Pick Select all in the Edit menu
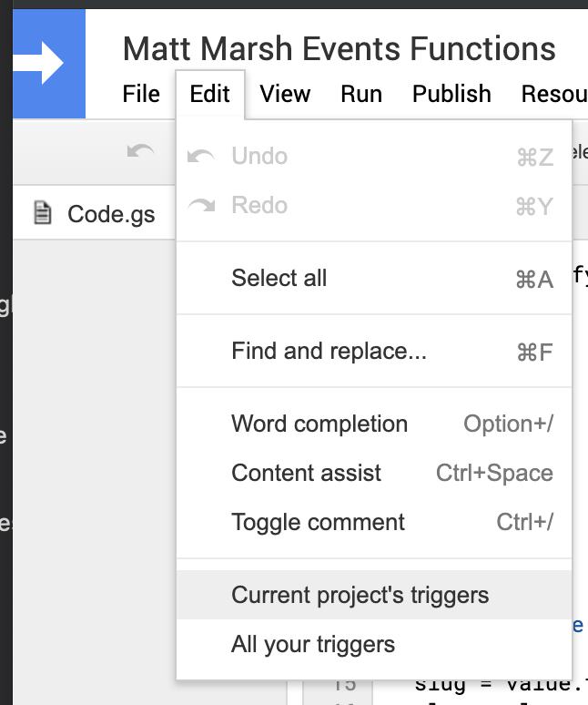This screenshot has width=588, height=705. (x=279, y=279)
